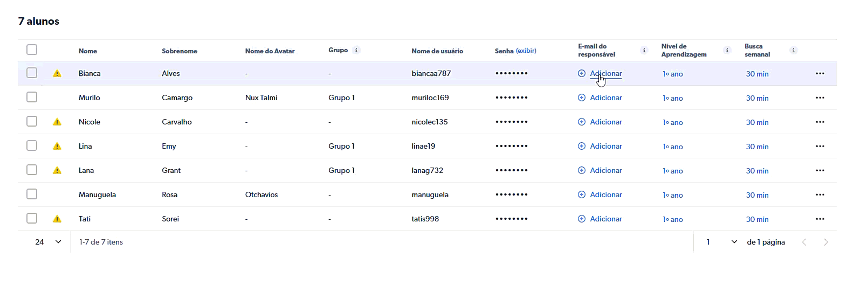Image resolution: width=868 pixels, height=306 pixels.
Task: Tick the checkbox for Manuguela Rosa
Action: coord(32,194)
